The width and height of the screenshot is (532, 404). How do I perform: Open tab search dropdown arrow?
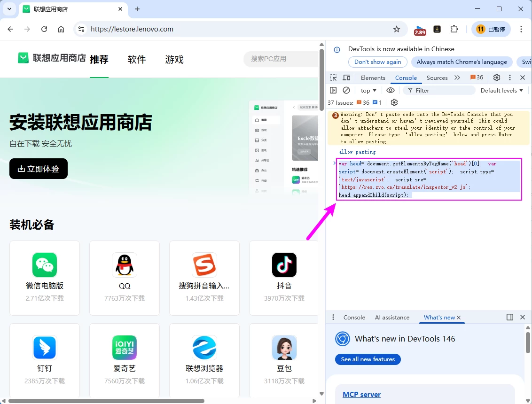point(9,9)
